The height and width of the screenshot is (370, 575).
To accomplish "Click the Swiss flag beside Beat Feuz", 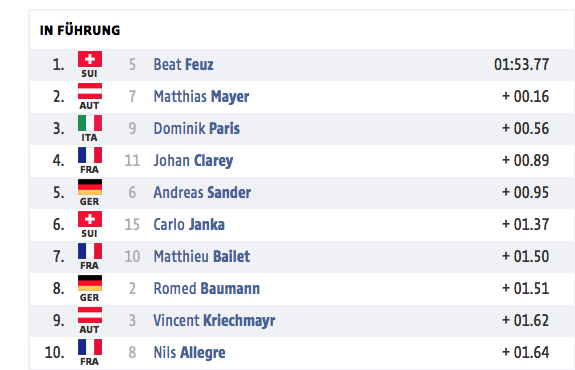I will coord(90,59).
